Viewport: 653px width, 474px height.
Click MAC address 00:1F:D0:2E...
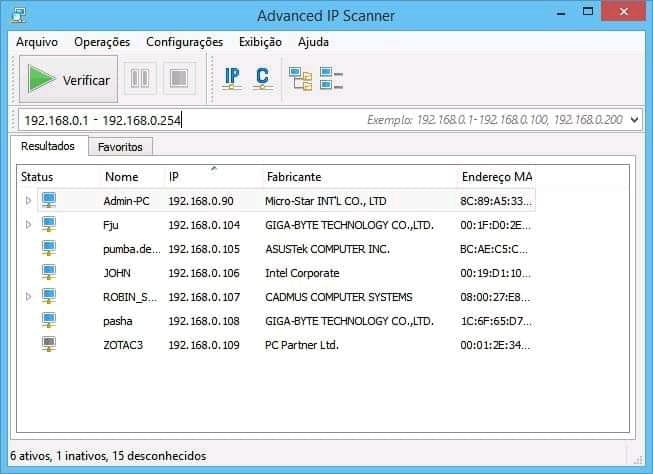pyautogui.click(x=495, y=225)
